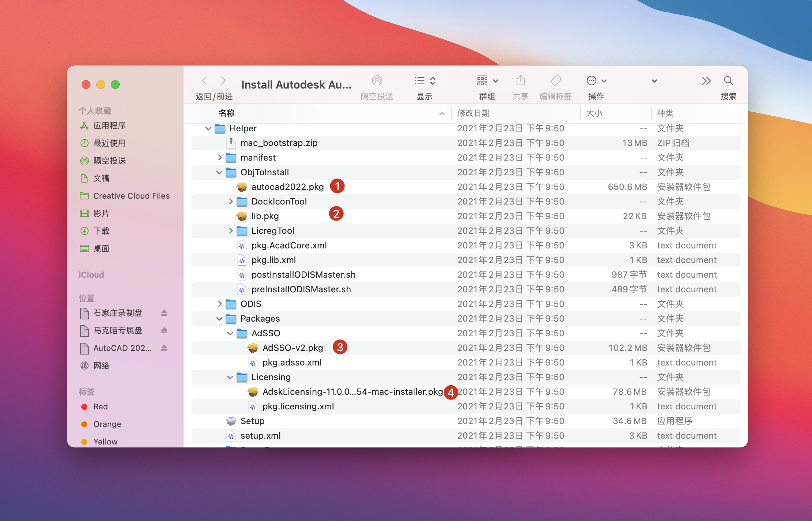Click the back navigation arrow
Screen dimensions: 812x521
click(205, 80)
